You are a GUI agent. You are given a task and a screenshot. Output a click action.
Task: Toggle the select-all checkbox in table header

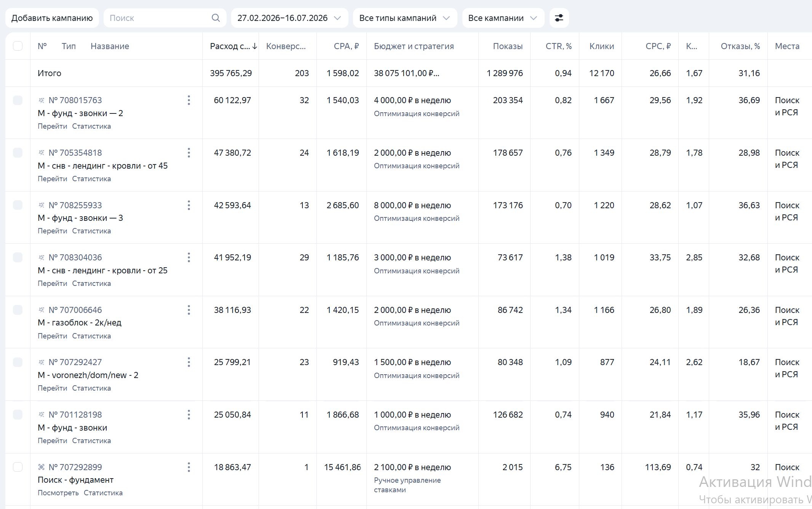pyautogui.click(x=18, y=46)
